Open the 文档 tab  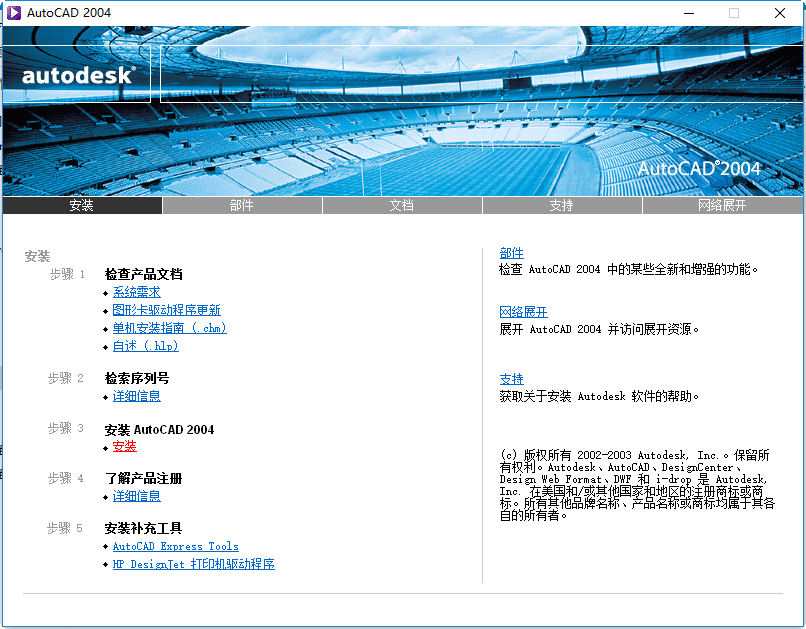(402, 205)
